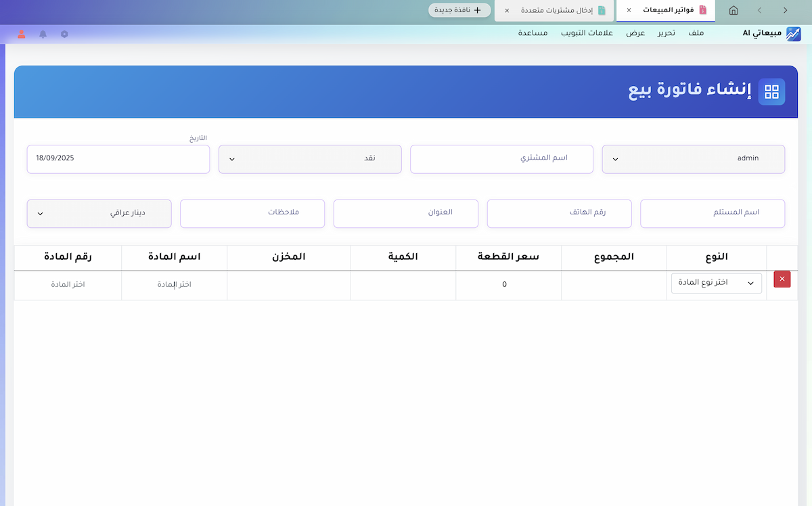
Task: Delete the invoice row with red X
Action: [x=782, y=279]
